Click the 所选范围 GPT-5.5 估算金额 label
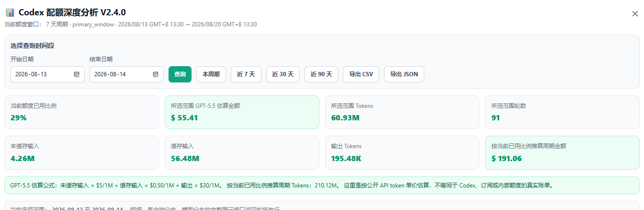This screenshot has width=644, height=210. (205, 105)
